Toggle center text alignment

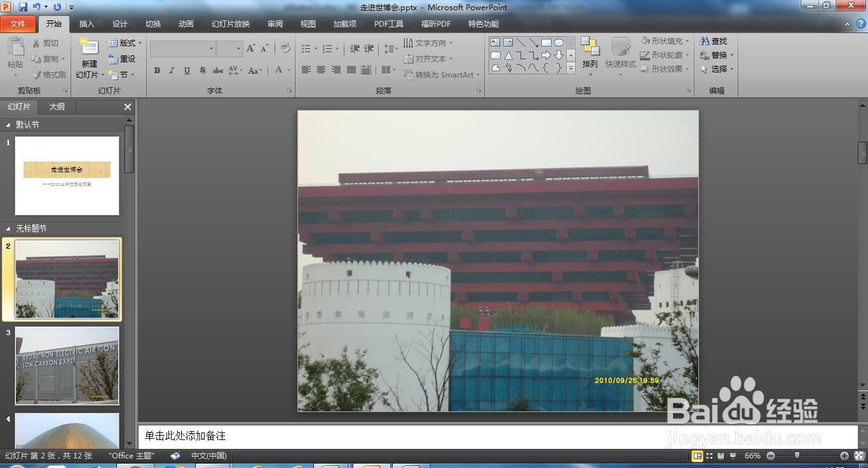321,70
